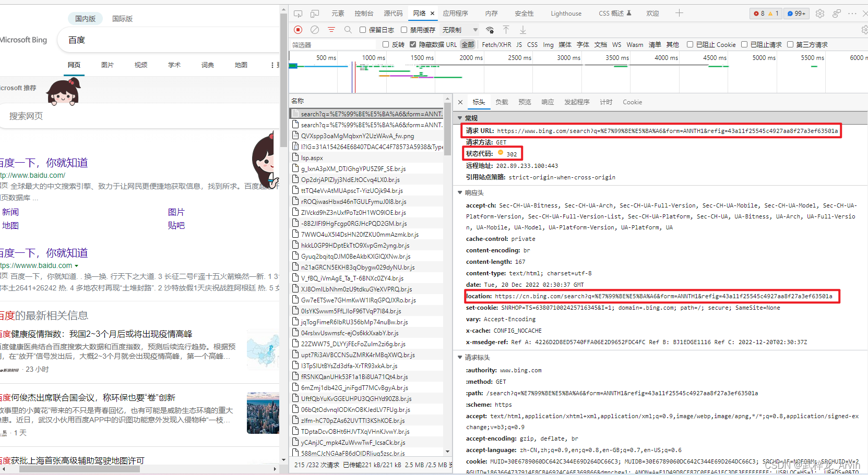The height and width of the screenshot is (475, 868).
Task: Export HAR file download arrow icon
Action: (x=522, y=30)
